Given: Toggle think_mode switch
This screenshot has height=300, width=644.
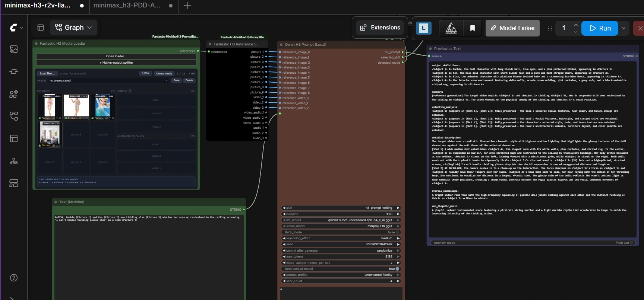Looking at the screenshot, I should click(x=397, y=232).
